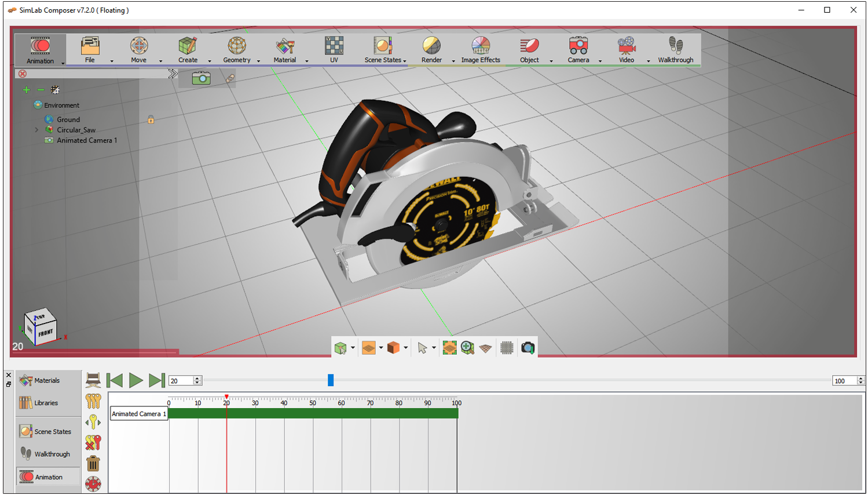Open the Create tools icon
This screenshot has height=495, width=868.
[188, 46]
